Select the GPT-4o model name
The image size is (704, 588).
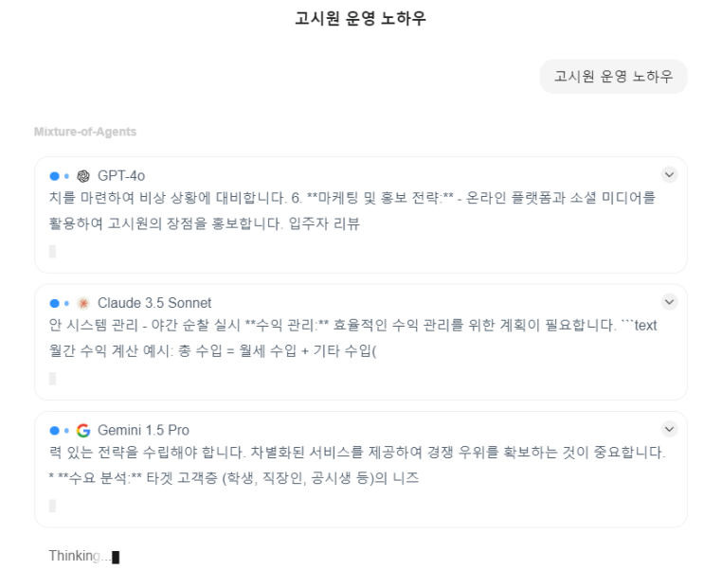121,175
